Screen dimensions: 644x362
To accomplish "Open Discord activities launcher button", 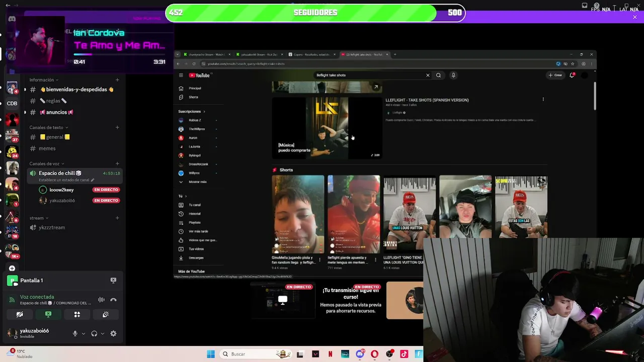I will point(77,315).
